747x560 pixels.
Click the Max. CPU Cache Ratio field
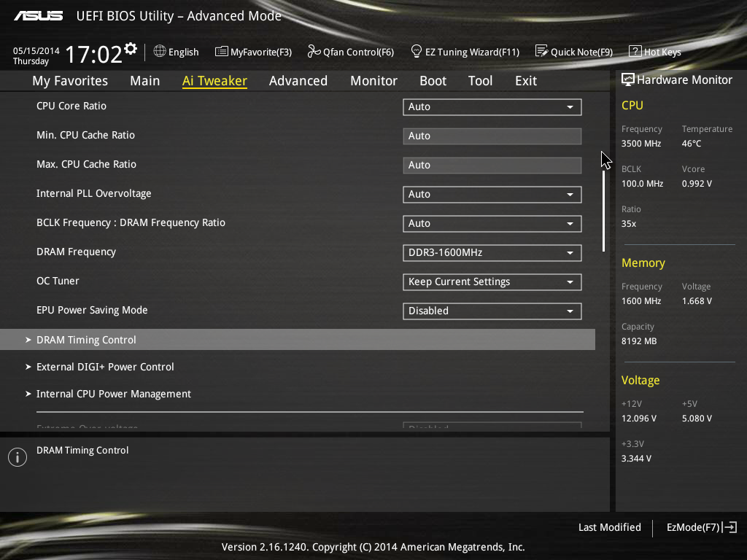pos(492,166)
